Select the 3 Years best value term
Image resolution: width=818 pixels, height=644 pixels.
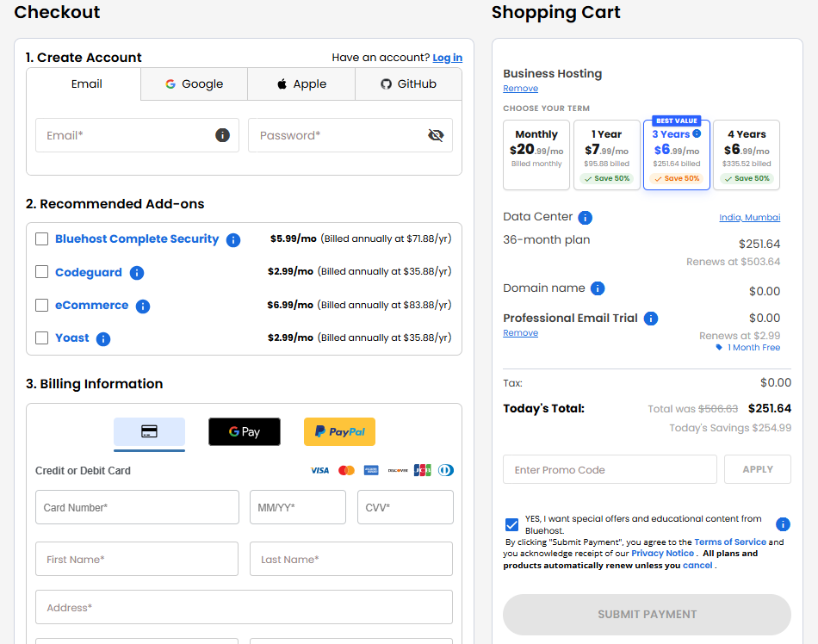[x=677, y=155]
